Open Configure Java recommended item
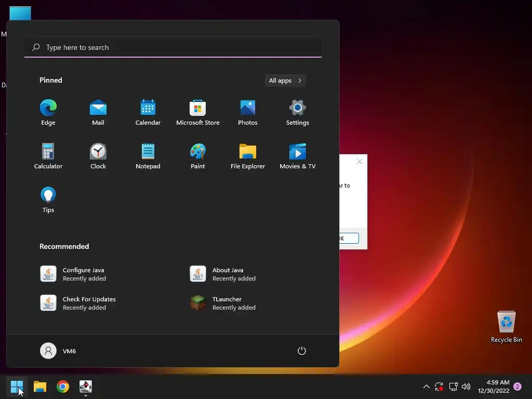The image size is (532, 399). pos(73,274)
